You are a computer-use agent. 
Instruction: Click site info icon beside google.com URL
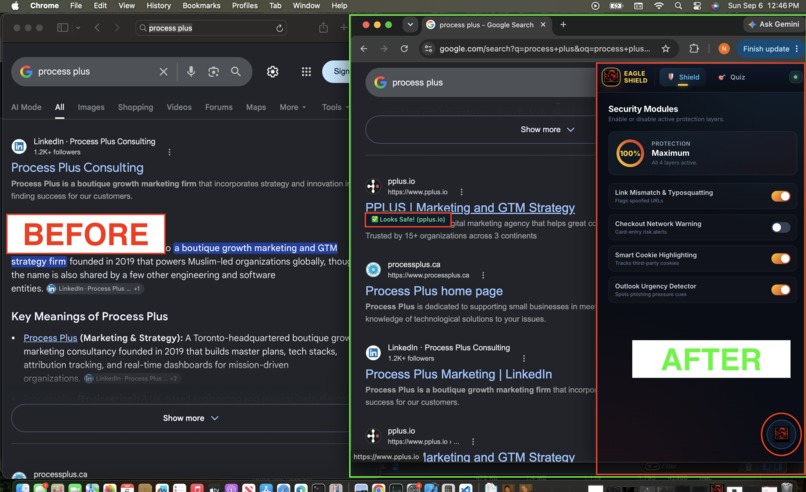point(428,48)
